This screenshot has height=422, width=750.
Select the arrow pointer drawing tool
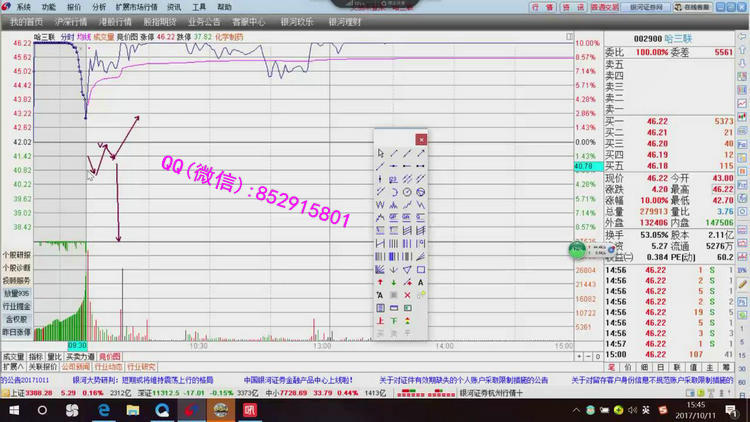click(x=380, y=153)
